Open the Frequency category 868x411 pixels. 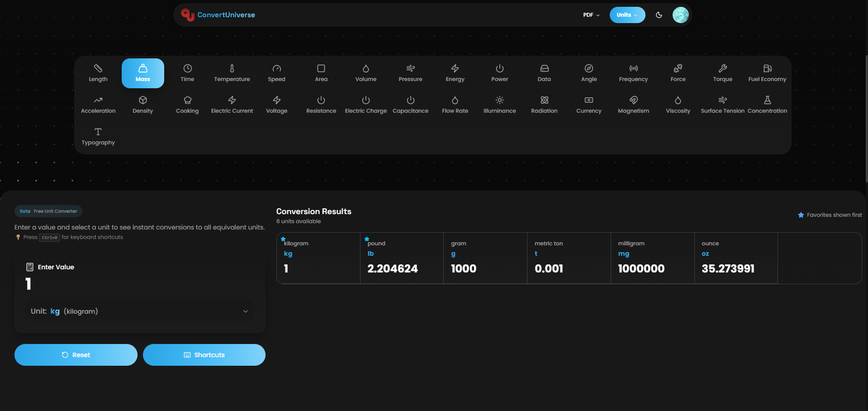(633, 73)
